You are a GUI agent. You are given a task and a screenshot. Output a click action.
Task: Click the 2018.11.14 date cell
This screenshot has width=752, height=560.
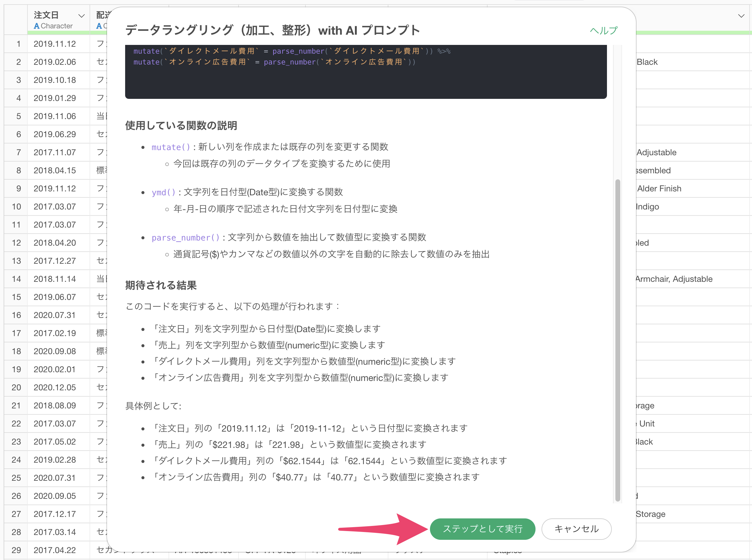point(55,279)
